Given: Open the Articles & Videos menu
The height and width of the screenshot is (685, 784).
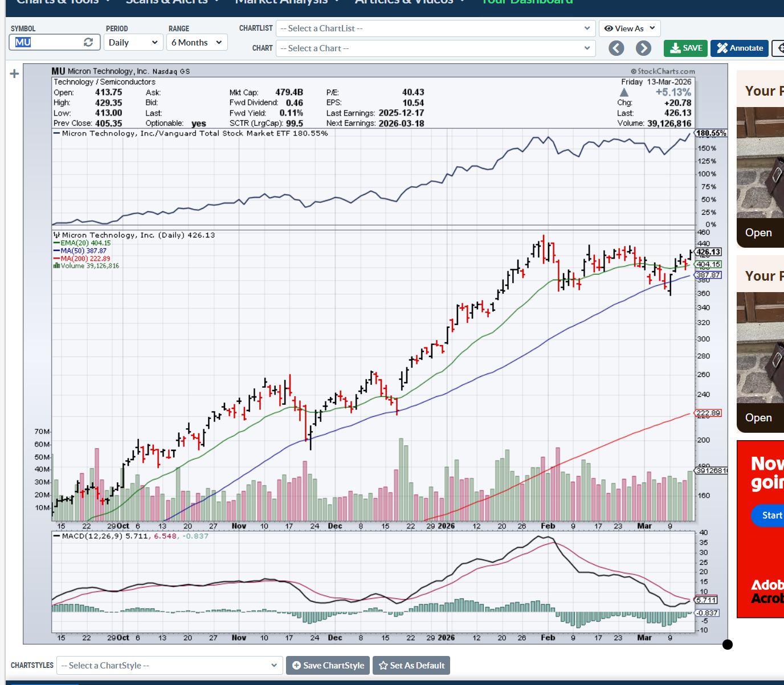Looking at the screenshot, I should click(x=410, y=2).
